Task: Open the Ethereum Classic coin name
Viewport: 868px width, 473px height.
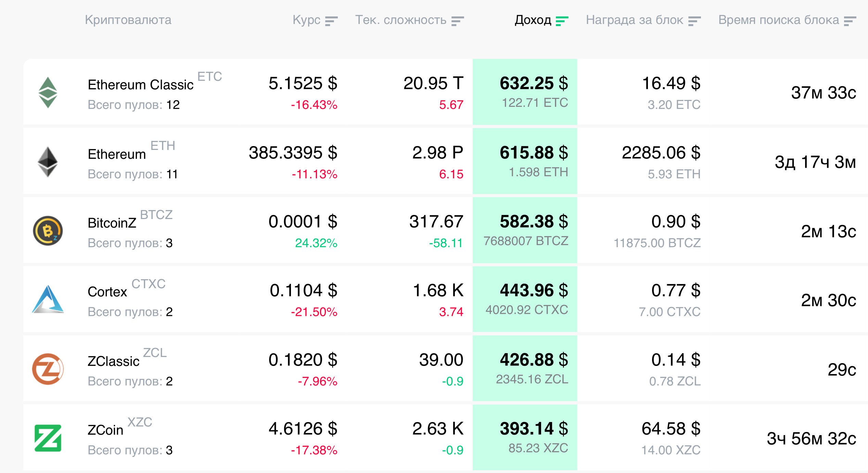Action: [x=141, y=85]
